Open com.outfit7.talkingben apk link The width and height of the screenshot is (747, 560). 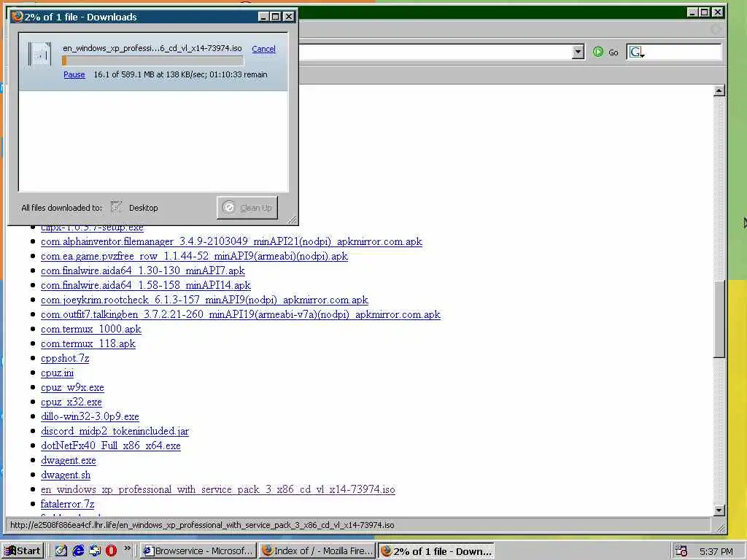coord(241,314)
